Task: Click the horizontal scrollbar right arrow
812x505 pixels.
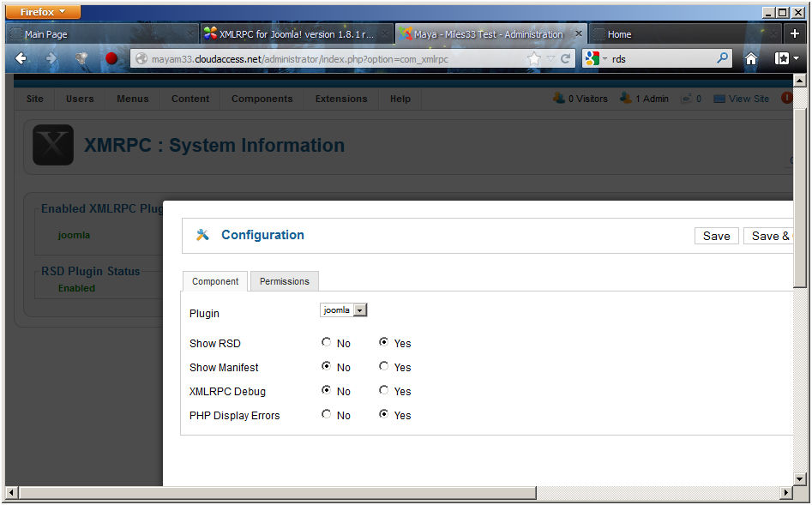Action: (786, 492)
